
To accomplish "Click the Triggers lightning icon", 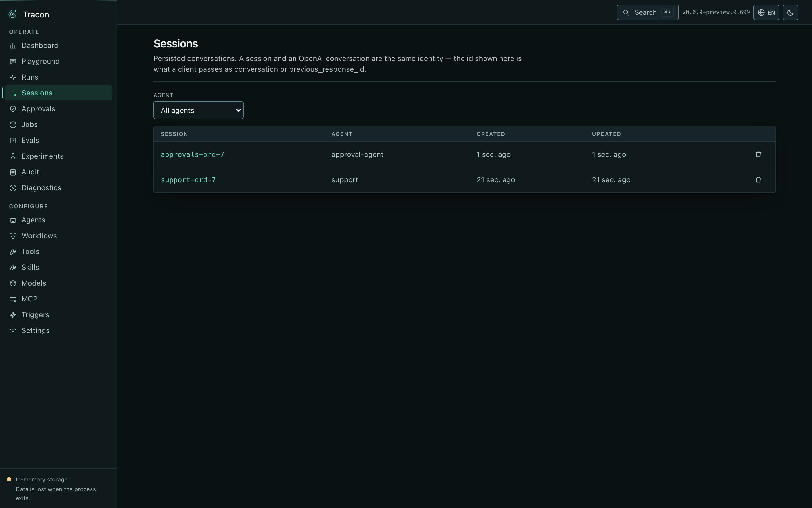I will [13, 315].
